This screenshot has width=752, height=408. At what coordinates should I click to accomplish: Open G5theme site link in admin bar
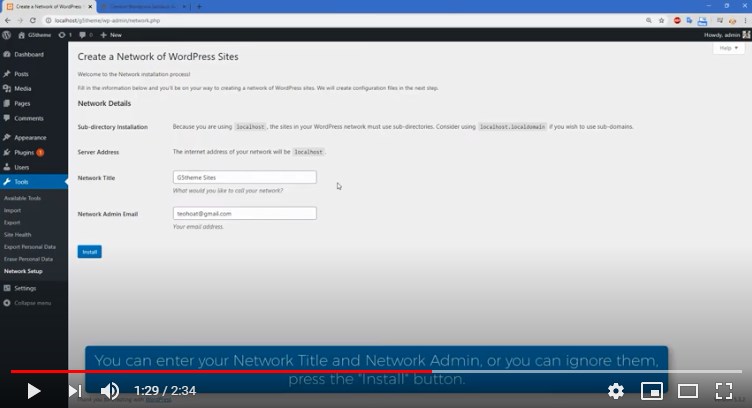click(x=35, y=35)
